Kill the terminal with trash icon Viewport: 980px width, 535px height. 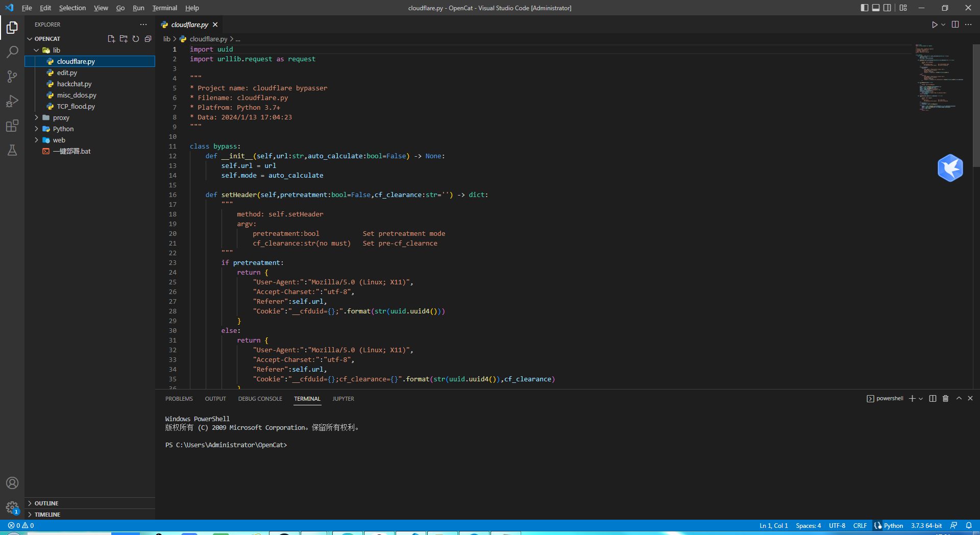tap(945, 398)
